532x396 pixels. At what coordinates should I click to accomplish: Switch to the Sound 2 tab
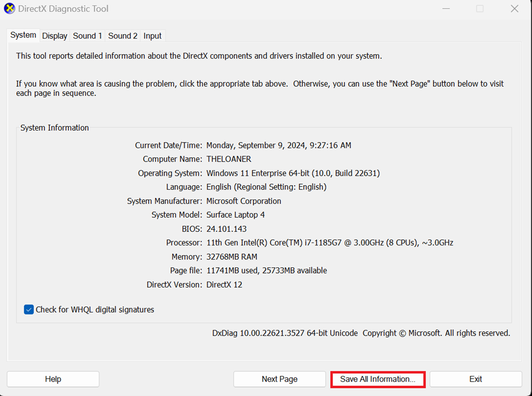122,36
